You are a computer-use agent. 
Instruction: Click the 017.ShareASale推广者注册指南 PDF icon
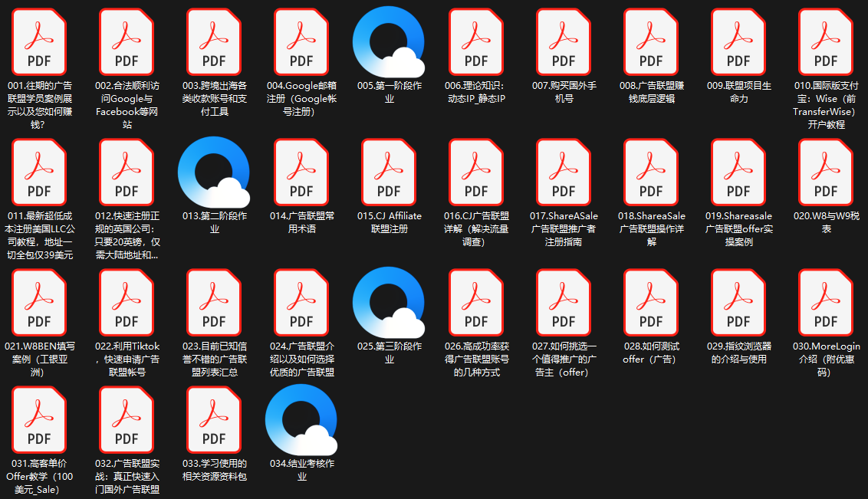pyautogui.click(x=564, y=173)
